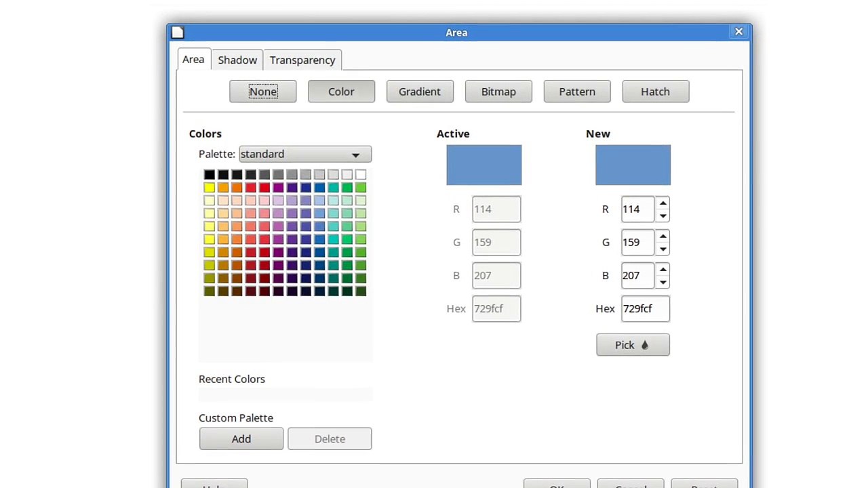Pick the white swatch in the top-right palette corner

361,175
